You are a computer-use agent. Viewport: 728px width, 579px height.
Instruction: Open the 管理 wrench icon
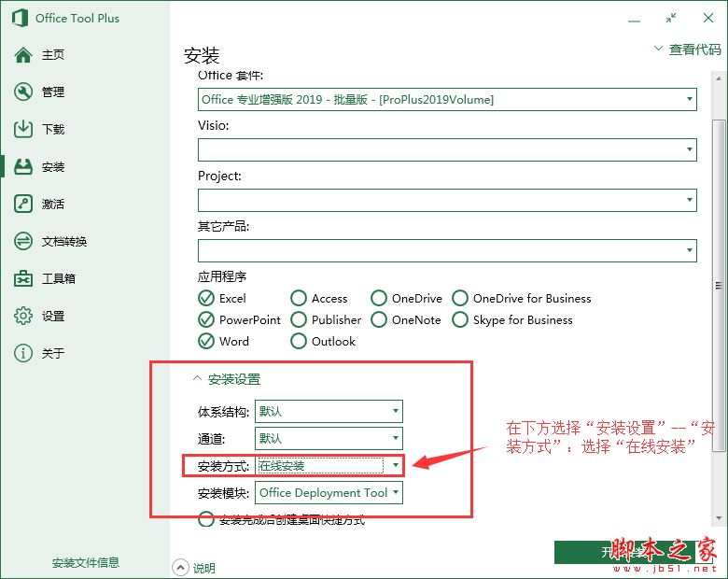tap(23, 92)
